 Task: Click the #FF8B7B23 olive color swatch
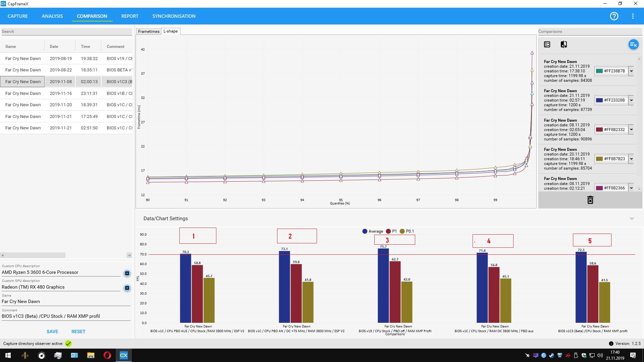point(599,159)
